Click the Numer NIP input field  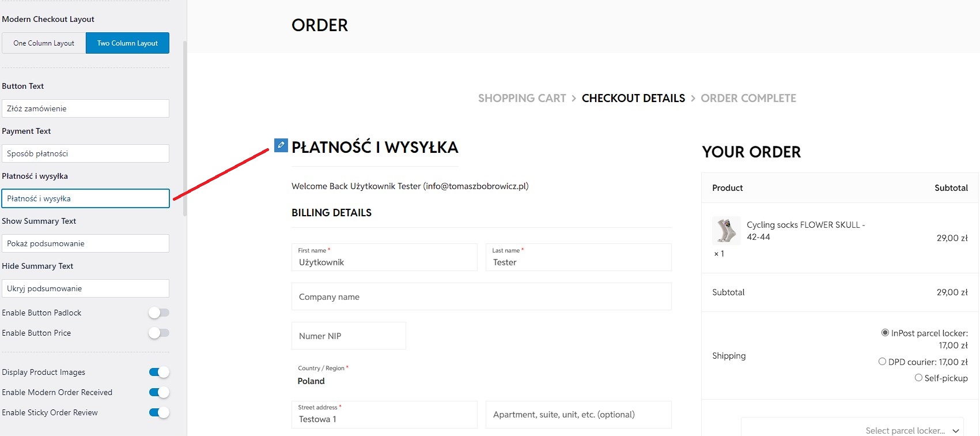click(x=349, y=336)
